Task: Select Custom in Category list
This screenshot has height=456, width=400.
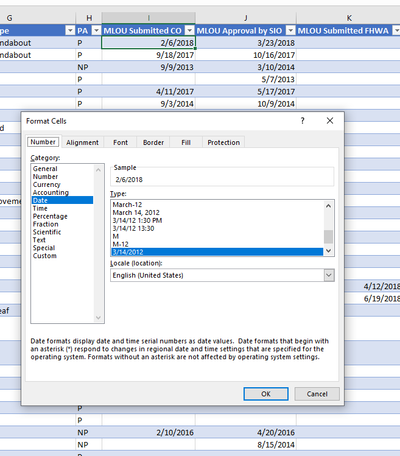Action: click(45, 256)
